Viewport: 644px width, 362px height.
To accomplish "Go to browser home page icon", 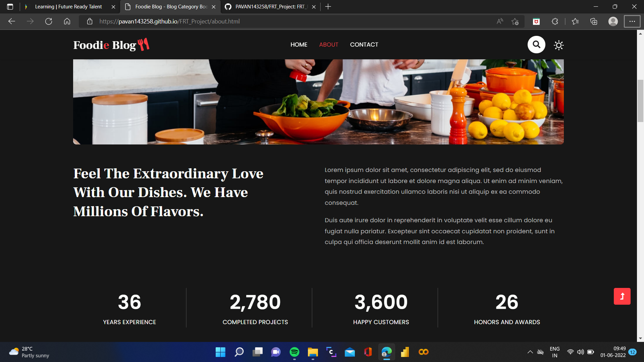I will pyautogui.click(x=67, y=21).
